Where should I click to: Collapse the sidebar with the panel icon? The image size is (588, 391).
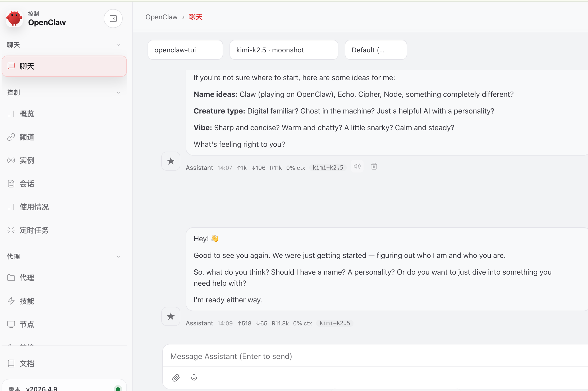point(113,19)
